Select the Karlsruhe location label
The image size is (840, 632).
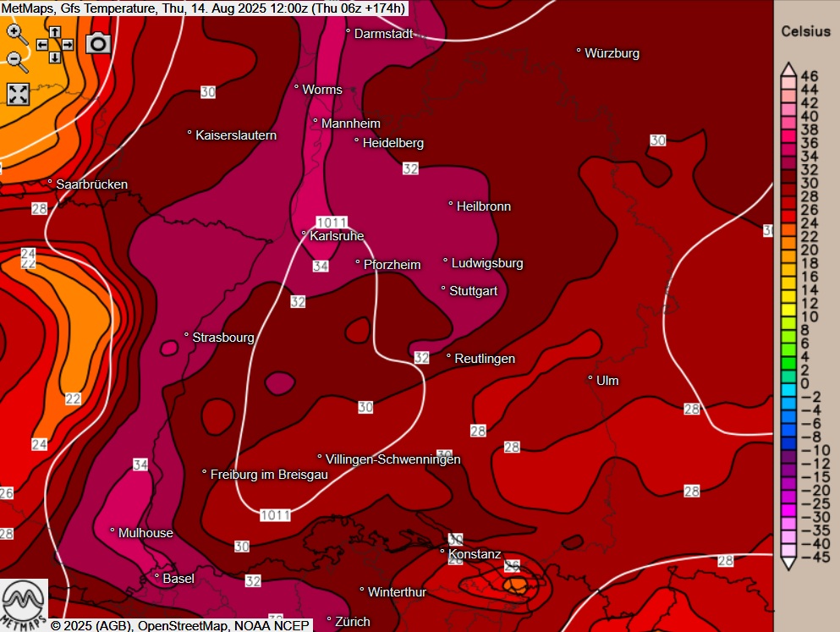[x=337, y=236]
